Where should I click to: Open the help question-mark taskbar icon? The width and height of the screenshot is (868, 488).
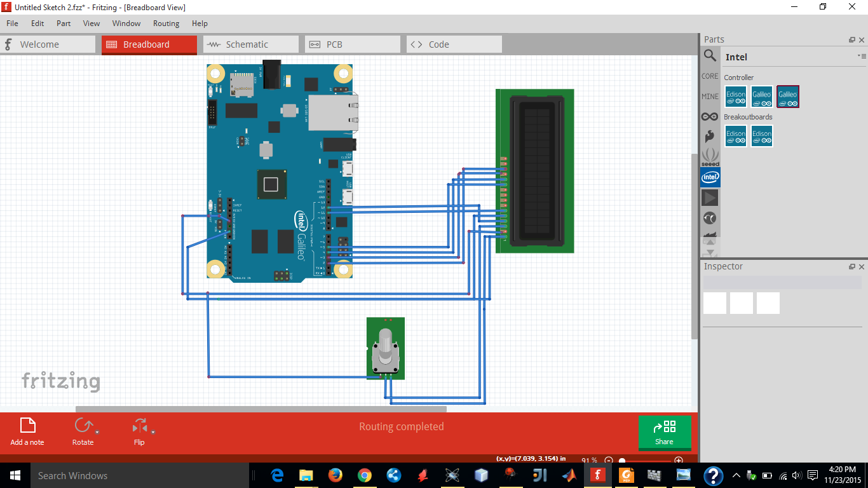tap(713, 475)
